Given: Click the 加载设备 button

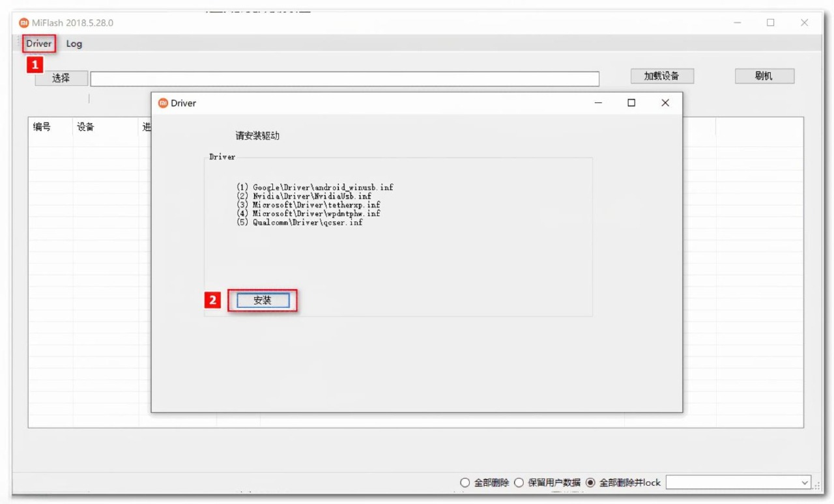Looking at the screenshot, I should (662, 76).
